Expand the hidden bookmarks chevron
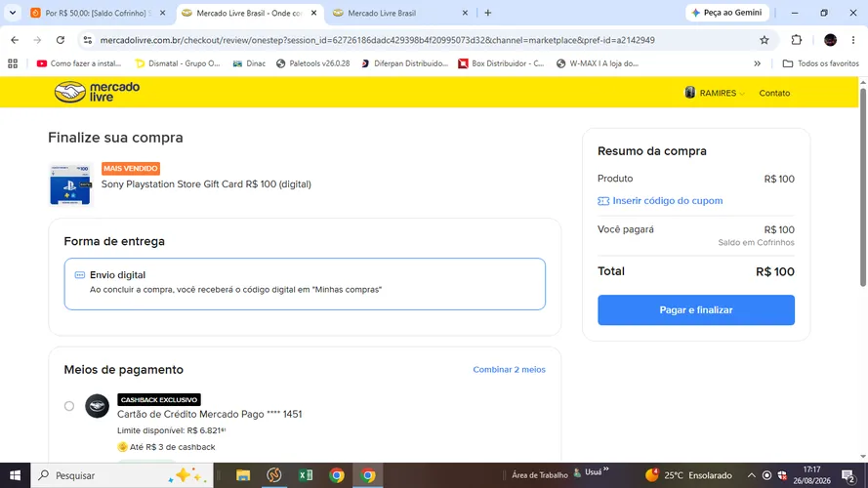Screen dimensions: 868x488 (757, 63)
